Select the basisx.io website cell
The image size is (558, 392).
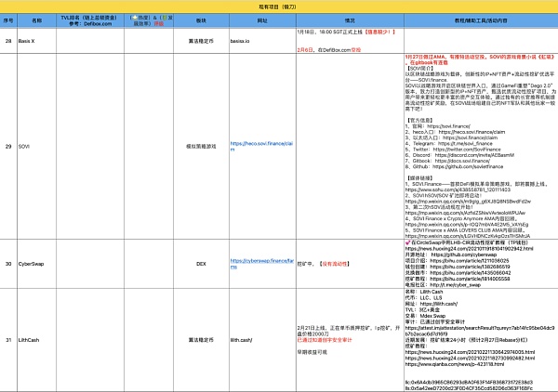click(x=262, y=42)
